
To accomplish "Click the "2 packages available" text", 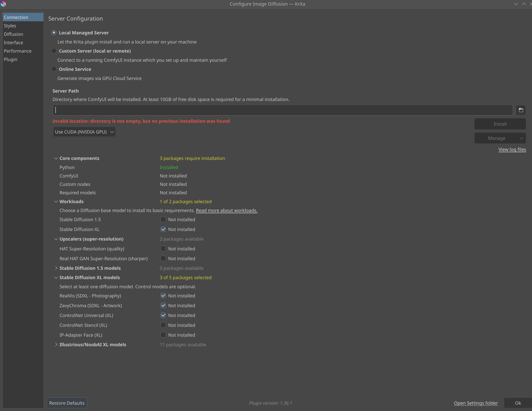I will tap(181, 239).
